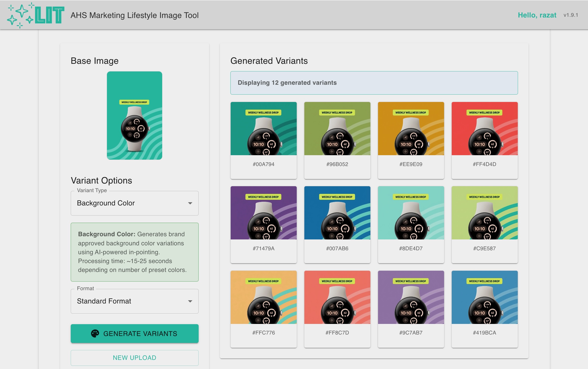Select the #FF4D4D red variant
The image size is (588, 369).
coord(484,129)
